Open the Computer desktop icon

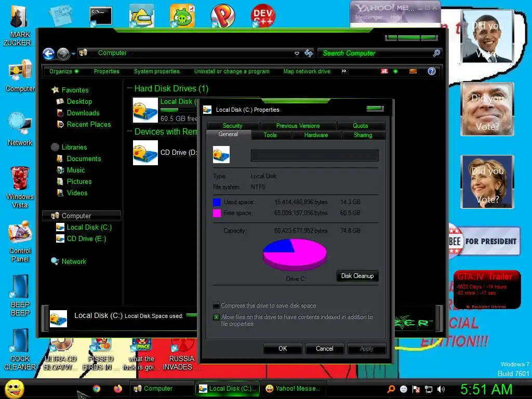[x=20, y=75]
